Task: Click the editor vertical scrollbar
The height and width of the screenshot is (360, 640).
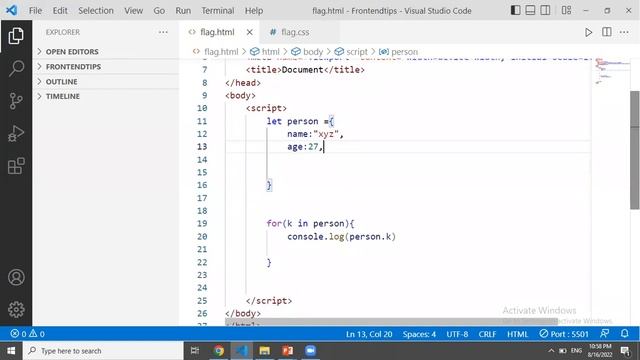Action: tap(635, 150)
